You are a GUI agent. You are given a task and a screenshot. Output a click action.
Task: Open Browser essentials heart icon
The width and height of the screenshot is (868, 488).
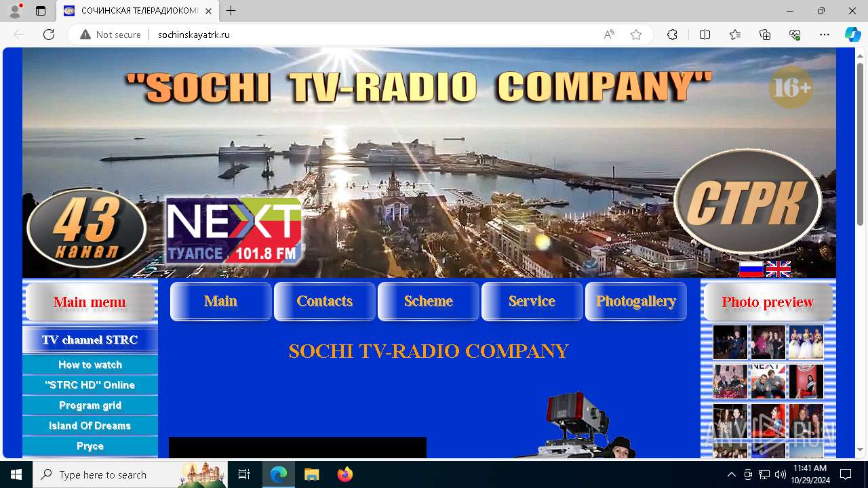[x=795, y=35]
